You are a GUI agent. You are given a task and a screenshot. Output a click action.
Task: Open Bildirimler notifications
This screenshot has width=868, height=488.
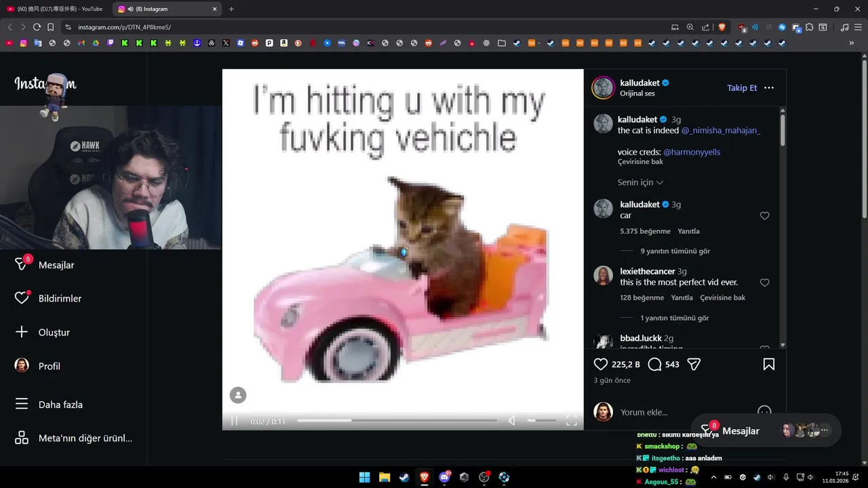pyautogui.click(x=48, y=298)
